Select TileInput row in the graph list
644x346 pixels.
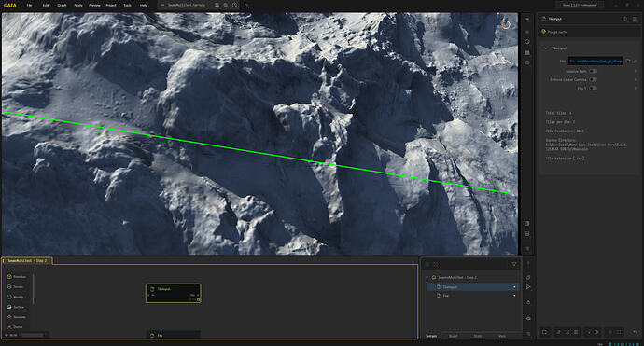click(x=473, y=287)
